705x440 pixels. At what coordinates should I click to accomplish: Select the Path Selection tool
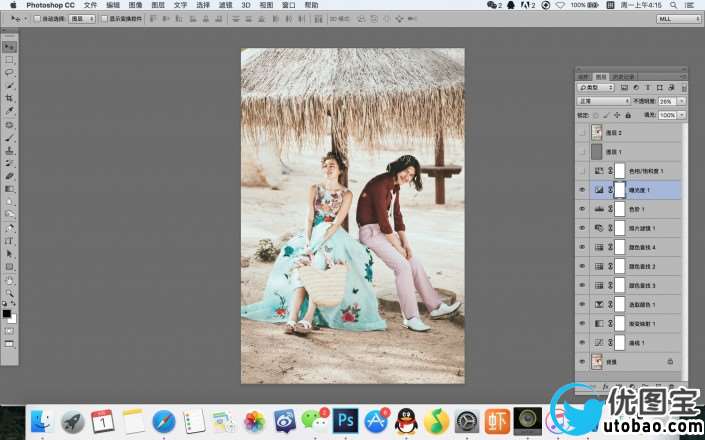(9, 254)
